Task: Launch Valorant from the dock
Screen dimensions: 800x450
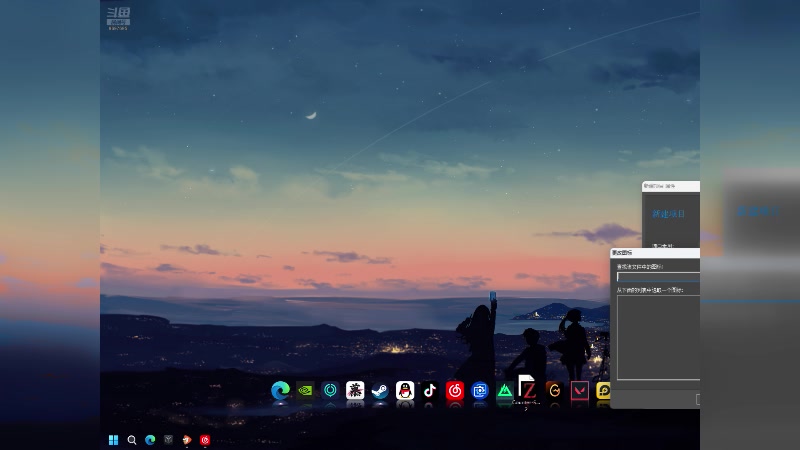Action: click(580, 391)
